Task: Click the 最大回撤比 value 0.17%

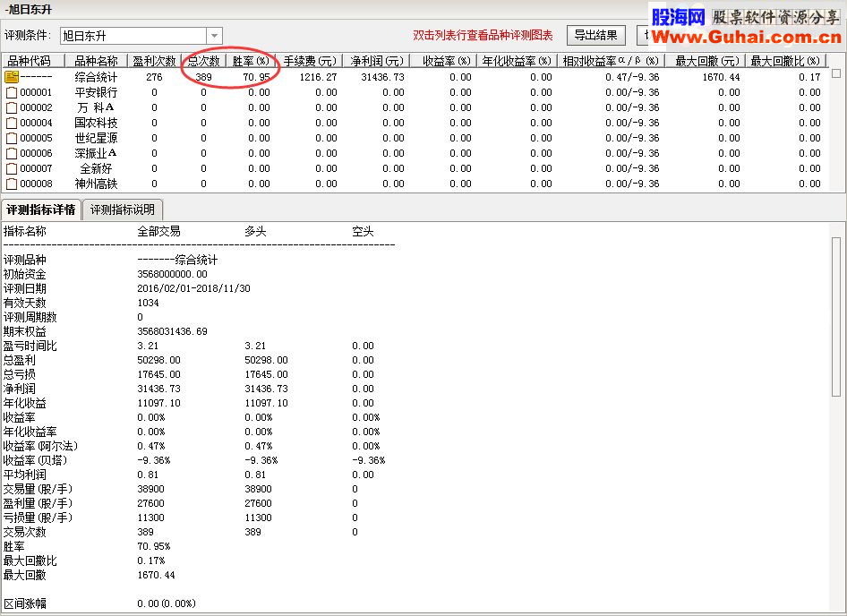Action: [x=151, y=560]
